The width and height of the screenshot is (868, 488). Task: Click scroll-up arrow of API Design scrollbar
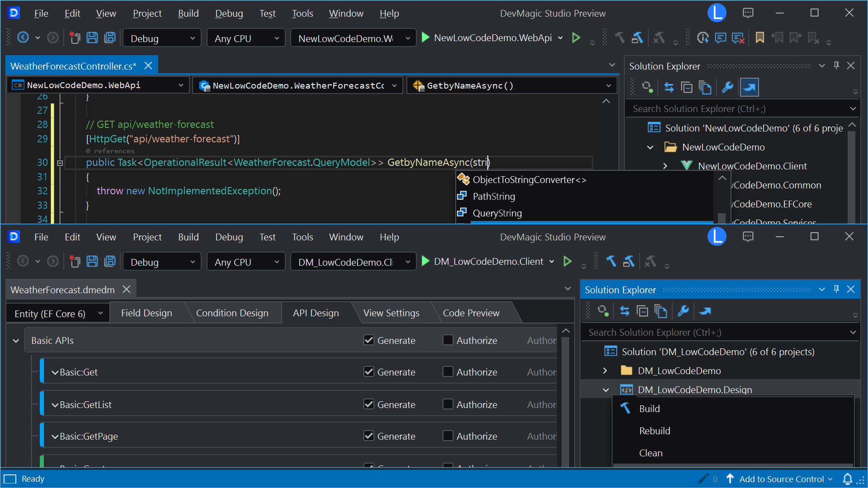[x=566, y=331]
